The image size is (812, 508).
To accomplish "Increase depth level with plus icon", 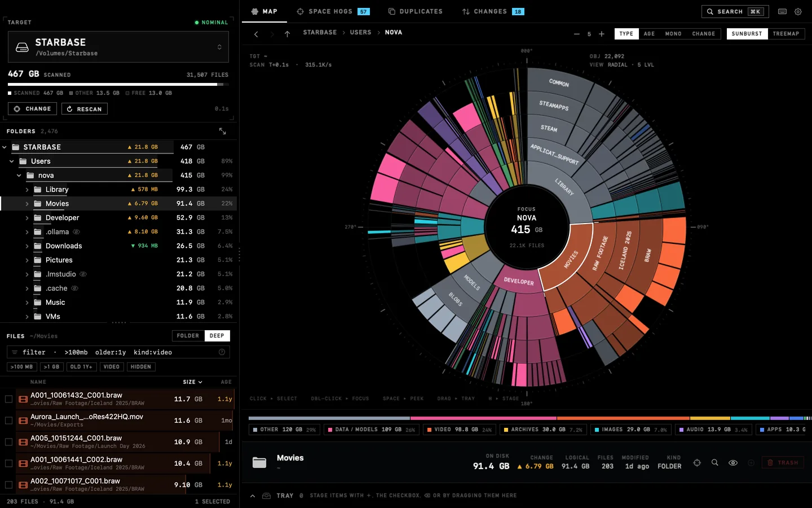I will pyautogui.click(x=602, y=34).
